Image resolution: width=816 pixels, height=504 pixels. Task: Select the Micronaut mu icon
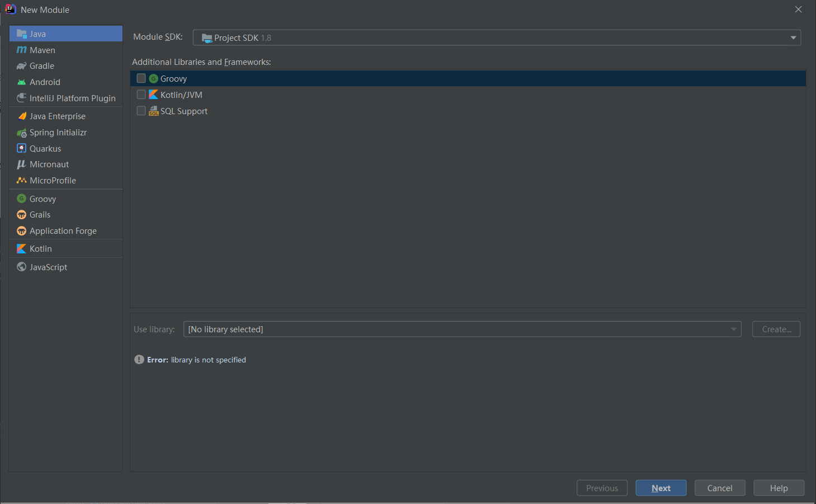(22, 164)
